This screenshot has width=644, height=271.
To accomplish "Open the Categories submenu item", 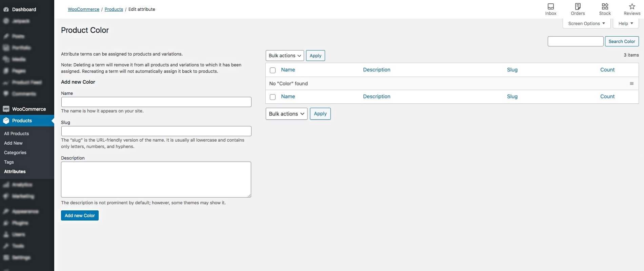I will click(15, 152).
